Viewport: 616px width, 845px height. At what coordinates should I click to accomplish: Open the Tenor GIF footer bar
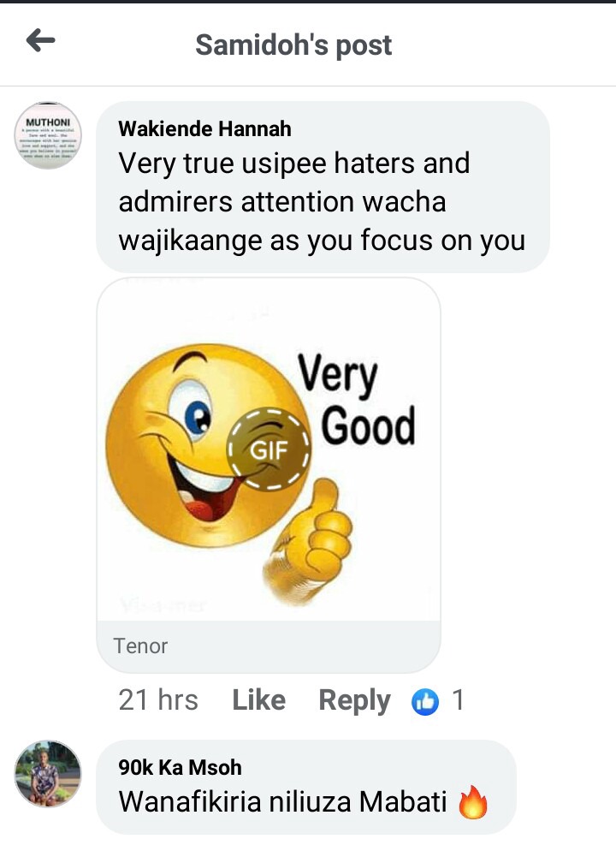click(269, 646)
